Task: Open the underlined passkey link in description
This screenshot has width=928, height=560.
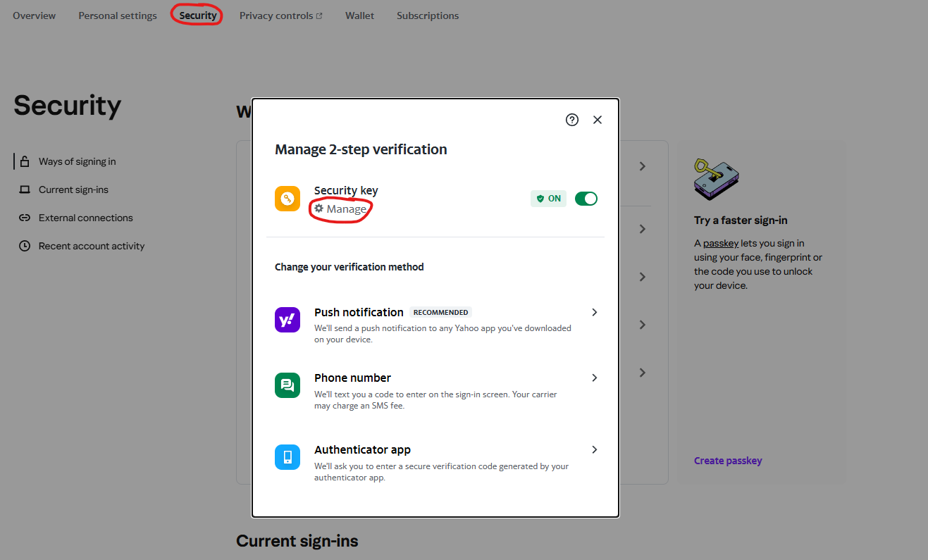Action: tap(721, 243)
